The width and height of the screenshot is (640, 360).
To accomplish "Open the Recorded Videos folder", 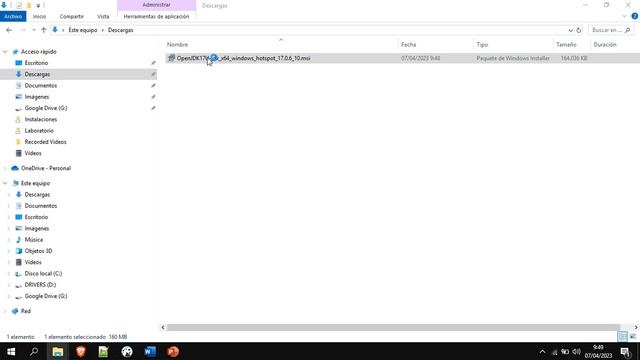I will coord(45,142).
